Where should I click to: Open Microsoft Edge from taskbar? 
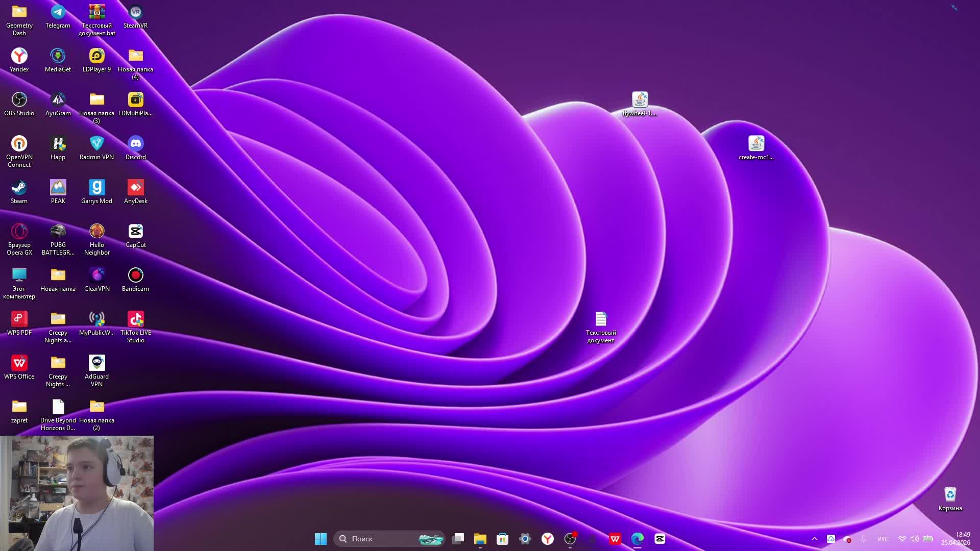pos(637,539)
